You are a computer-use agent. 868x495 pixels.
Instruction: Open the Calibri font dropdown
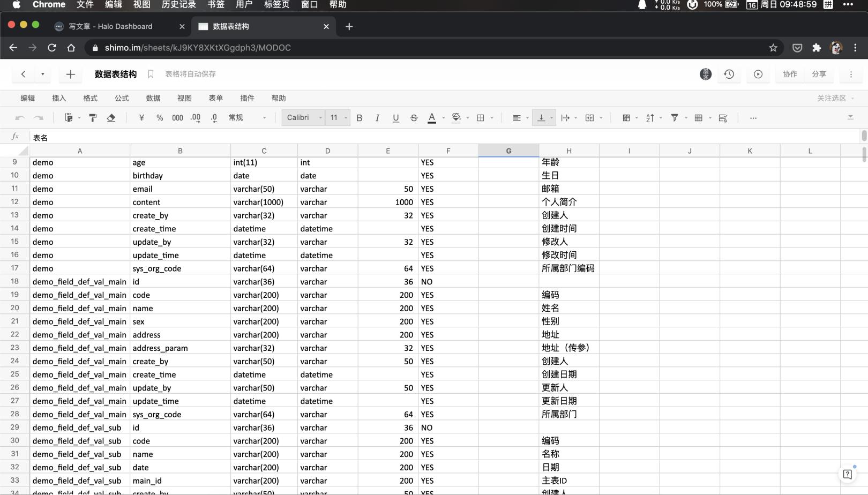tap(304, 118)
